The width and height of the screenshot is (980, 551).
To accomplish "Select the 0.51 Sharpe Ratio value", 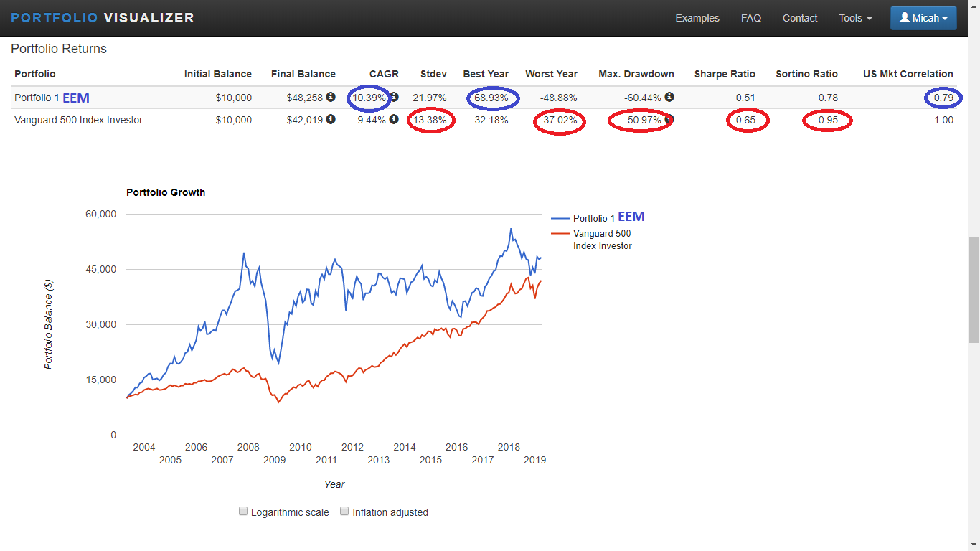I will (746, 98).
